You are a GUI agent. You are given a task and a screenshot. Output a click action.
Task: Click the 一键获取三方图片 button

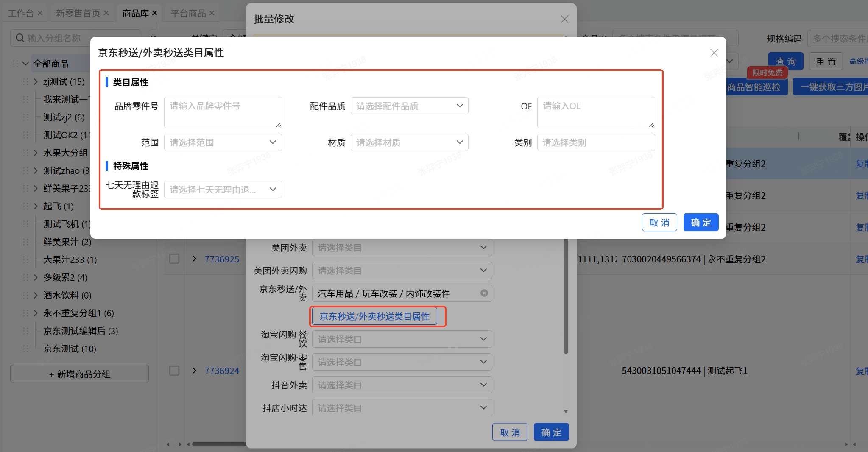(830, 87)
